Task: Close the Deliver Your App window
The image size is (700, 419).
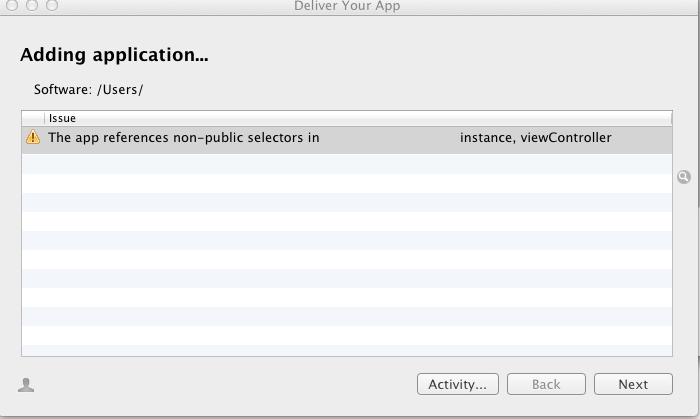Action: point(12,5)
